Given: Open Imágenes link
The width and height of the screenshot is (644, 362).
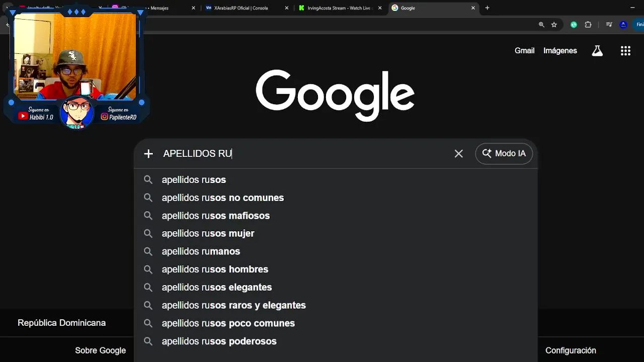Looking at the screenshot, I should (x=560, y=51).
